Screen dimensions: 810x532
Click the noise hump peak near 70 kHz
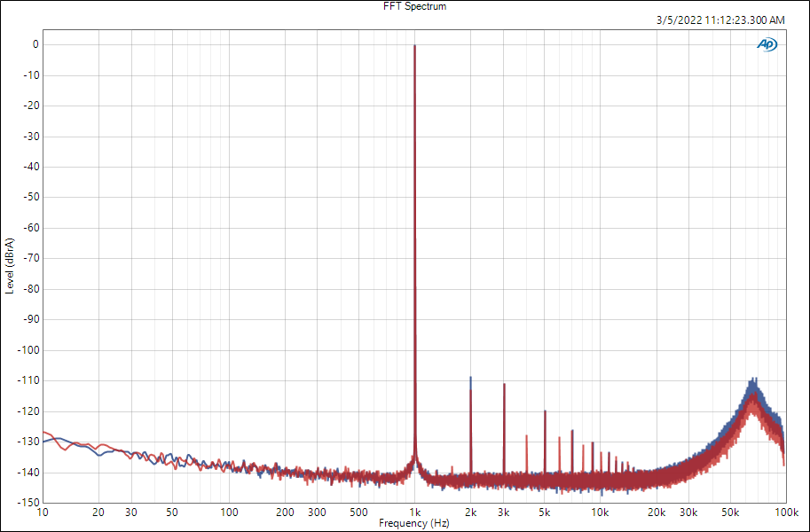tap(754, 379)
